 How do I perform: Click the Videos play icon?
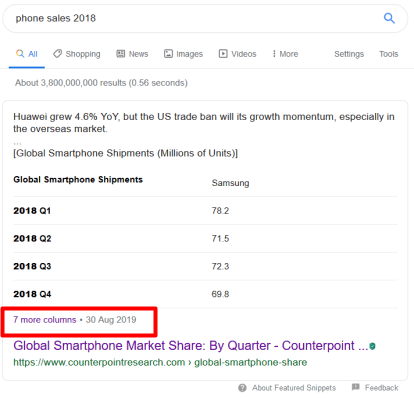(x=223, y=54)
